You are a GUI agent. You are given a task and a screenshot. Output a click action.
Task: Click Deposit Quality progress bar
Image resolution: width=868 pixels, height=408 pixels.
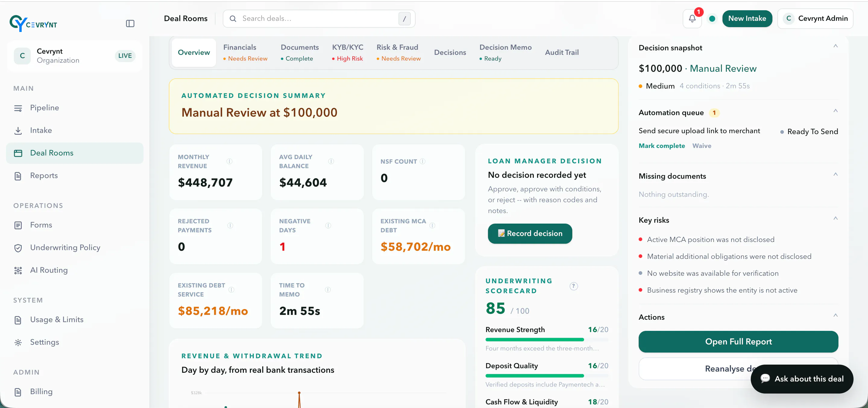coord(546,376)
